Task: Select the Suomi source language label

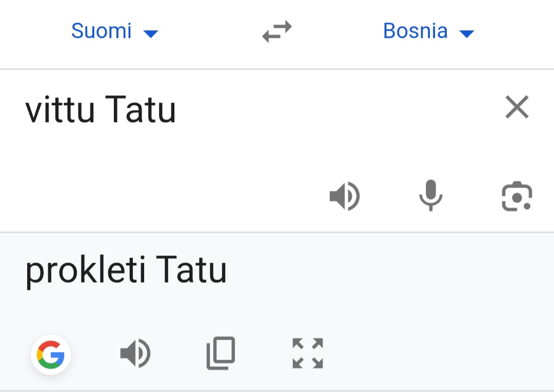Action: [102, 31]
